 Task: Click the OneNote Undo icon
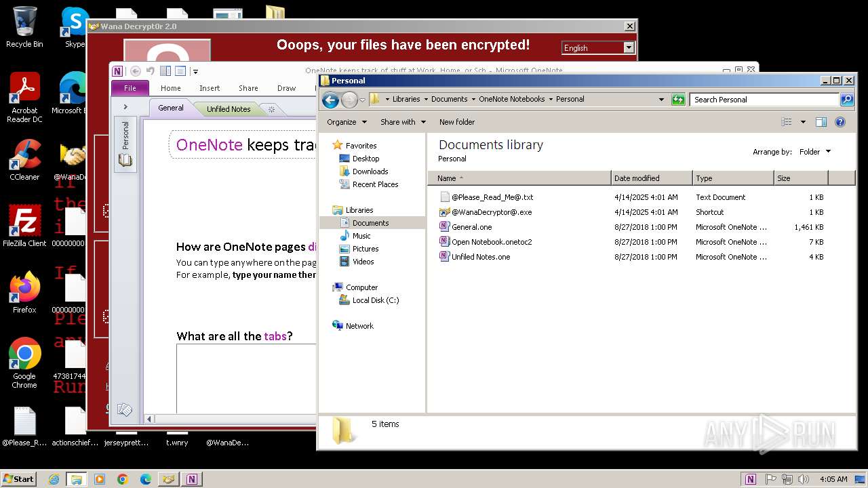tap(151, 70)
